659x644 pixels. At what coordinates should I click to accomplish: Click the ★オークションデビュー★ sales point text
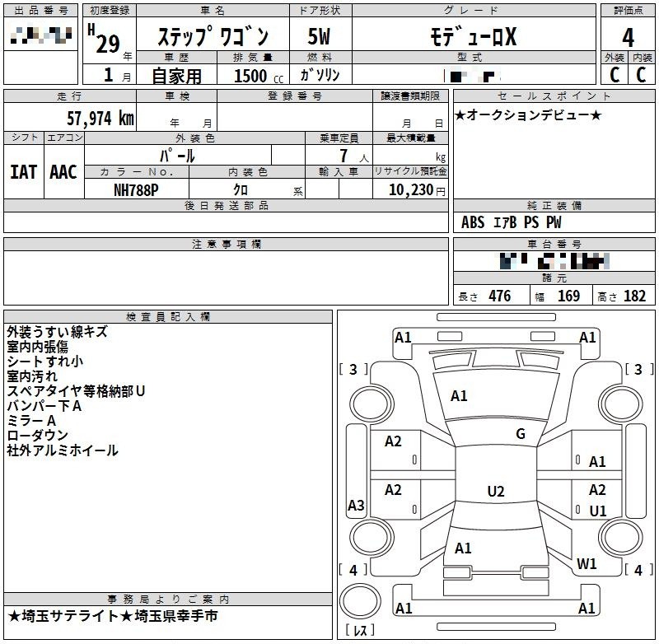(528, 115)
